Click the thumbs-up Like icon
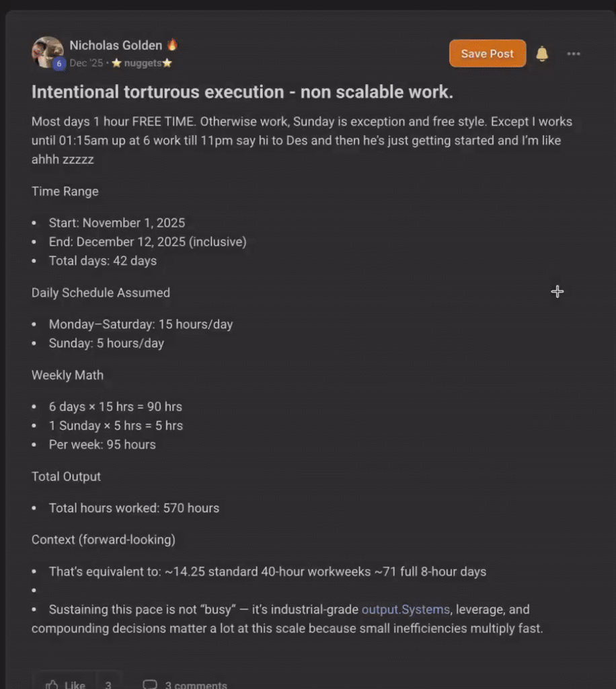The height and width of the screenshot is (689, 616). 52,684
